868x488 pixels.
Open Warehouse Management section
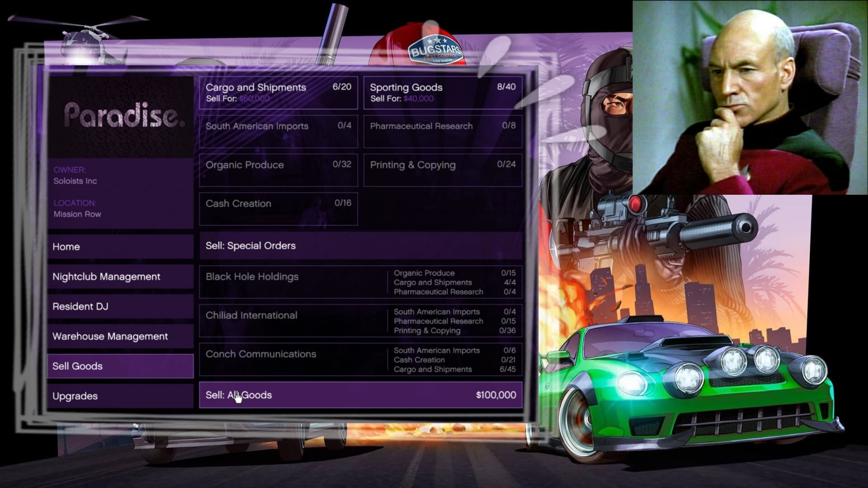[x=120, y=336]
